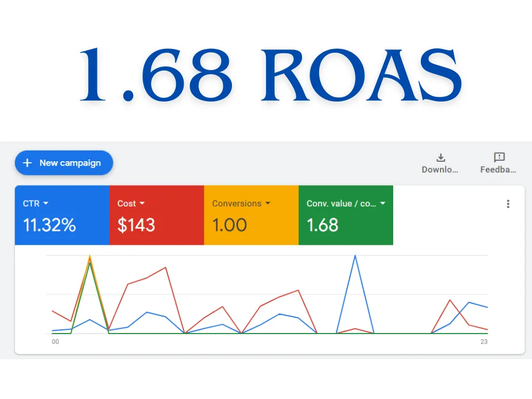Image resolution: width=532 pixels, height=399 pixels.
Task: Click the 23 hour axis label
Action: [x=484, y=342]
